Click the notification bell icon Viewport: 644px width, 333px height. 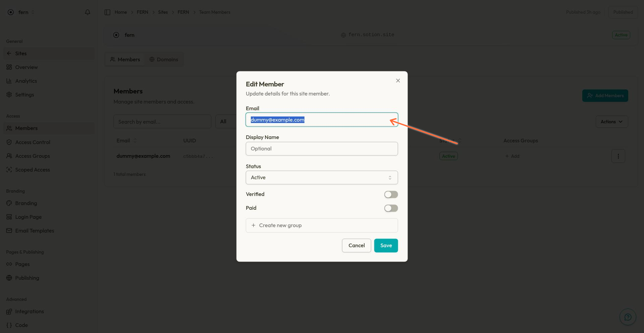click(88, 12)
